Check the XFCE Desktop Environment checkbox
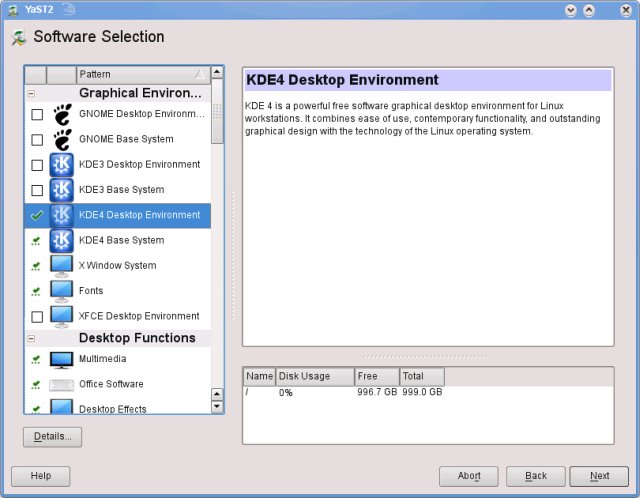640x498 pixels. click(37, 317)
